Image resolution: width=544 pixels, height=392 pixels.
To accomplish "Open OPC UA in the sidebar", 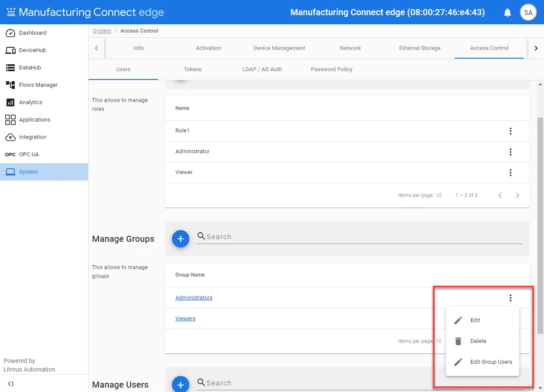I will (x=44, y=155).
